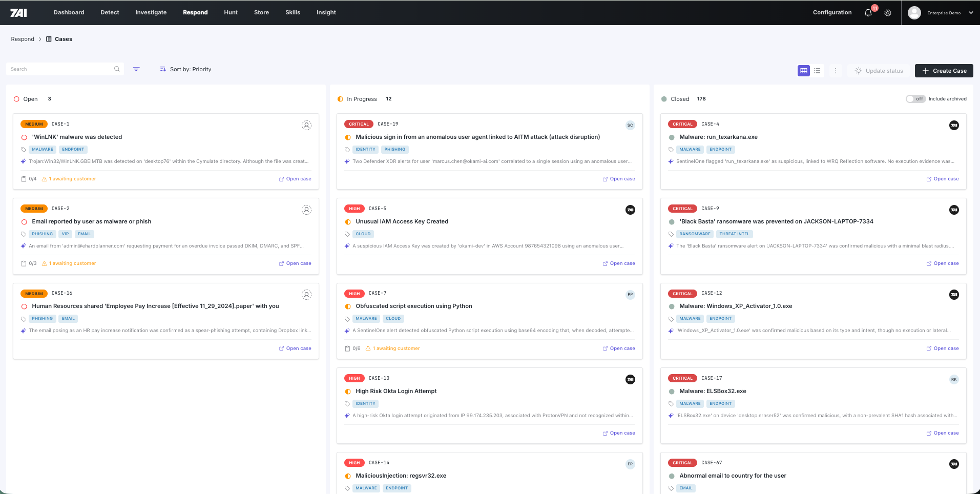Image resolution: width=980 pixels, height=494 pixels.
Task: Click THREAT INTEL tag on CASE-9
Action: pyautogui.click(x=734, y=234)
